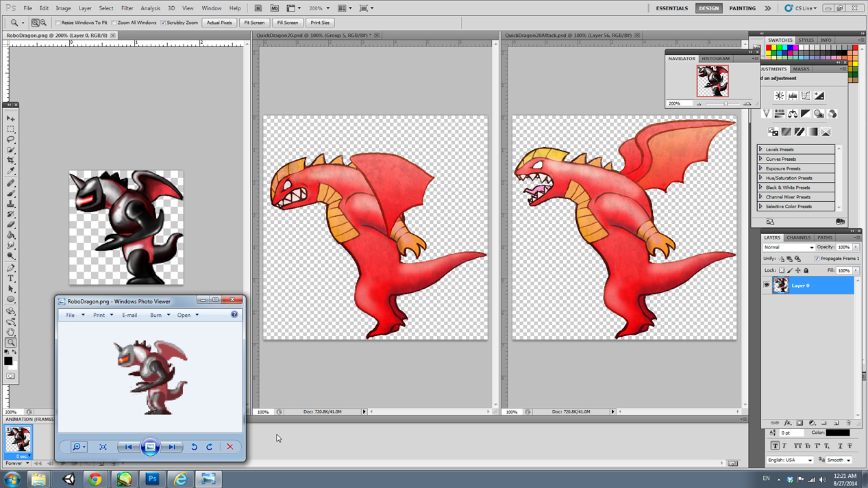This screenshot has width=868, height=488.
Task: Select the Brush tool
Action: coord(11,193)
